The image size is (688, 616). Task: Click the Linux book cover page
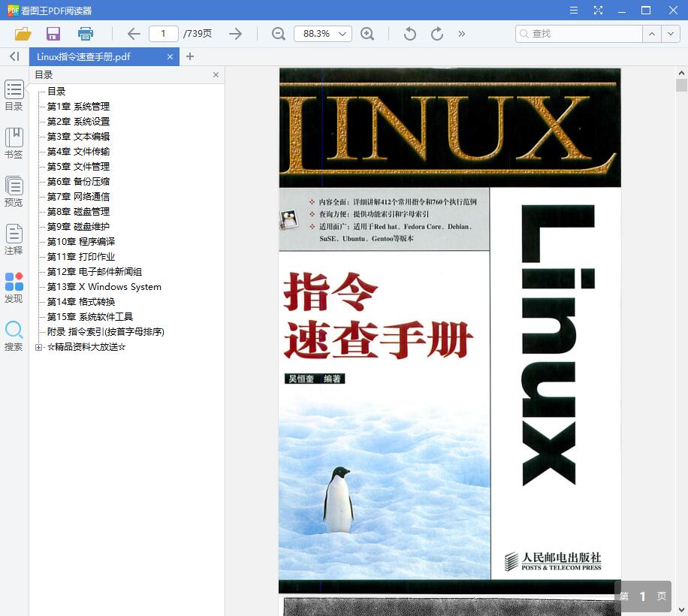pyautogui.click(x=450, y=331)
